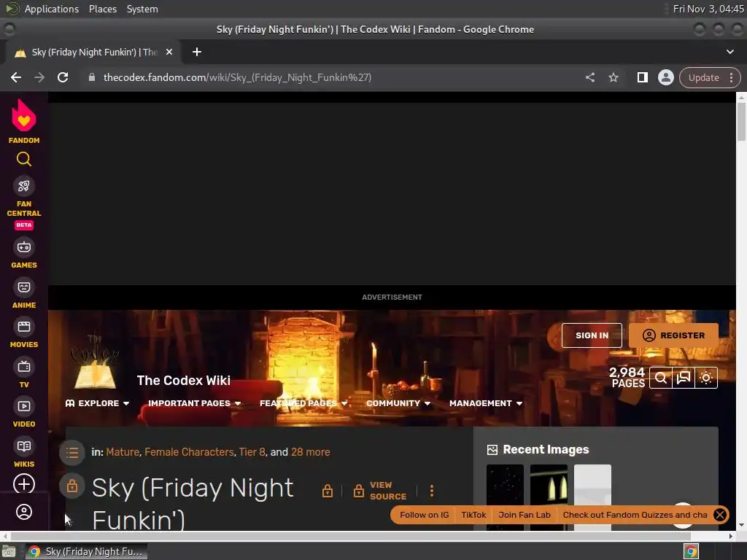Click Join Fan Lab link
747x560 pixels.
point(524,515)
